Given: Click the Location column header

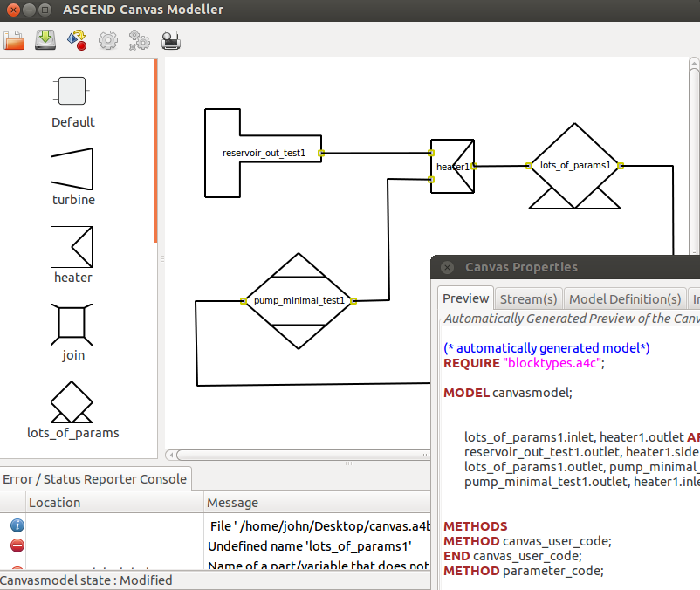Looking at the screenshot, I should pyautogui.click(x=54, y=503).
